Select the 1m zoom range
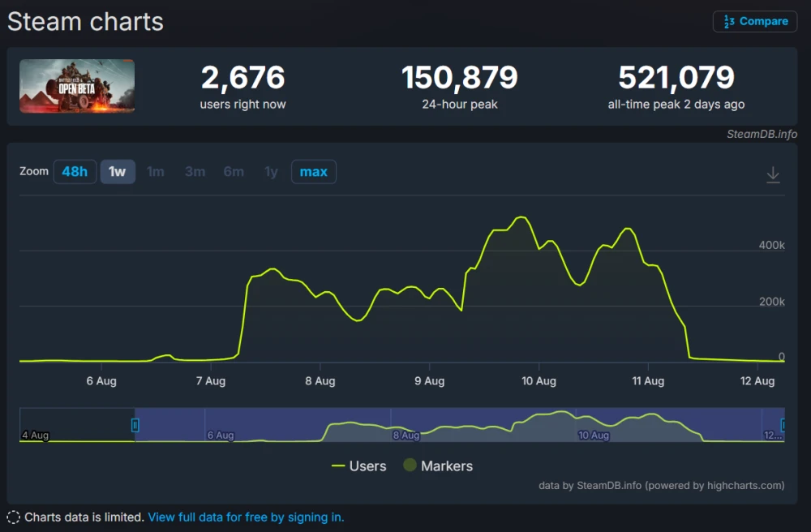811x532 pixels. (x=155, y=172)
